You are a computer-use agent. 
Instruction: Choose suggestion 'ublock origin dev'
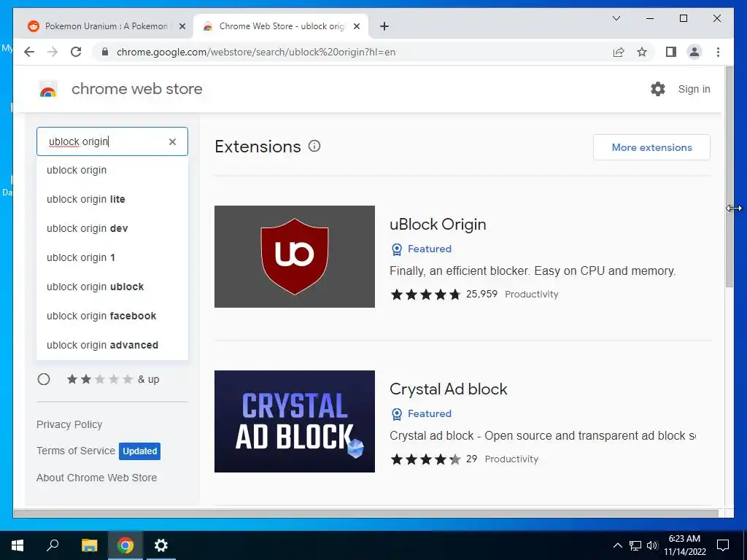point(112,228)
